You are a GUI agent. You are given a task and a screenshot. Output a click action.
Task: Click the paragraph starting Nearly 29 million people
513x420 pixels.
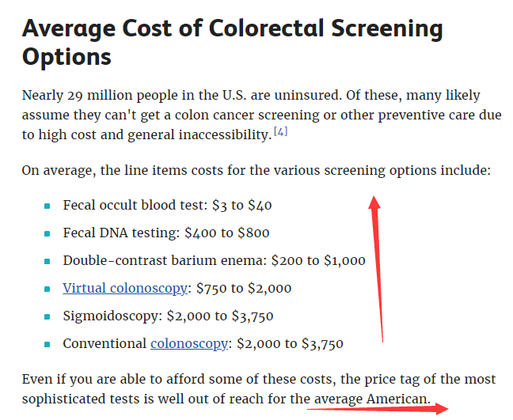click(x=250, y=115)
